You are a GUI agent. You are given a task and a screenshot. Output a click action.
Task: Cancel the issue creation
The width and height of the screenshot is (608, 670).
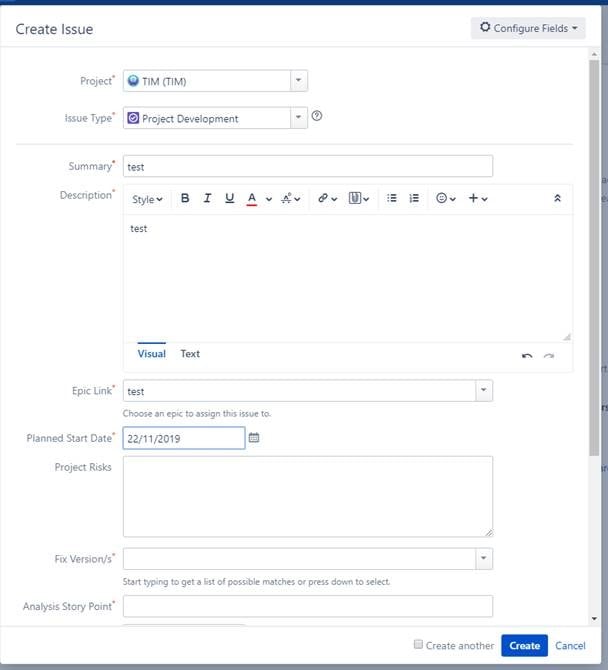pos(570,646)
